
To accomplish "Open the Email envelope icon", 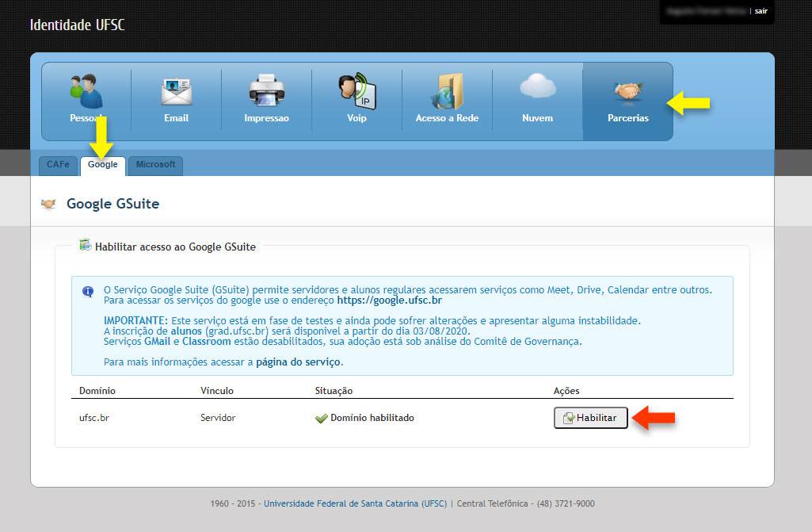I will coord(177,91).
